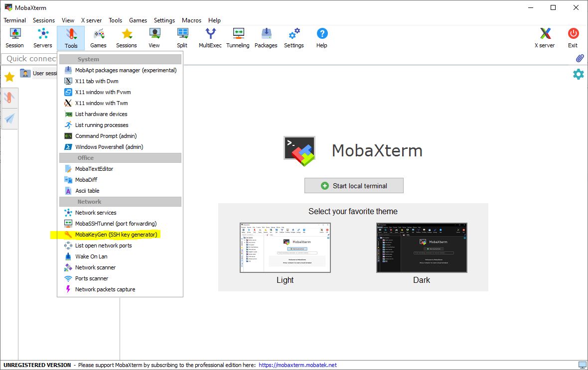Open the Terminal menu

click(14, 20)
